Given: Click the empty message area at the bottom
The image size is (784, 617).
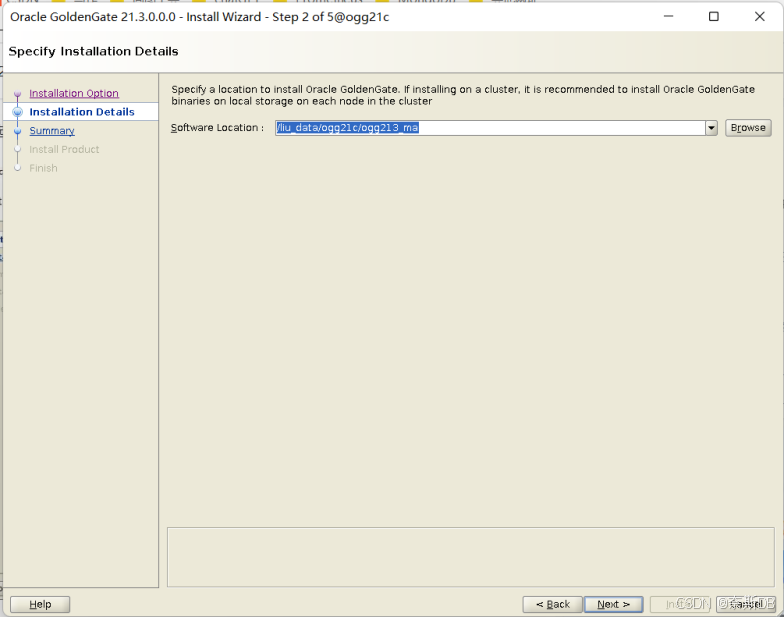Looking at the screenshot, I should [470, 557].
